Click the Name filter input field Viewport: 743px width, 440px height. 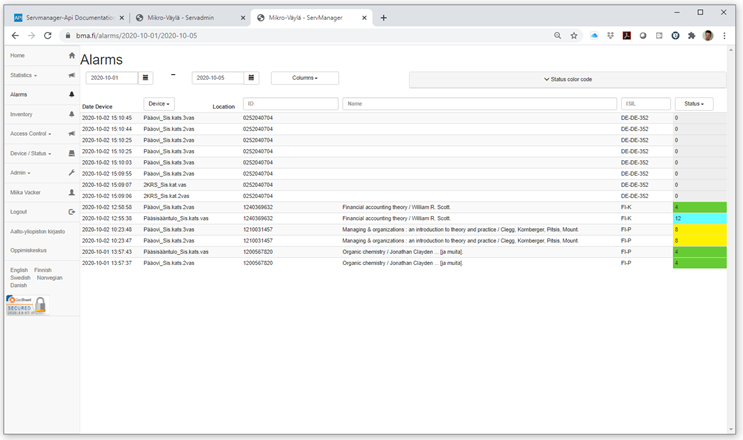479,103
